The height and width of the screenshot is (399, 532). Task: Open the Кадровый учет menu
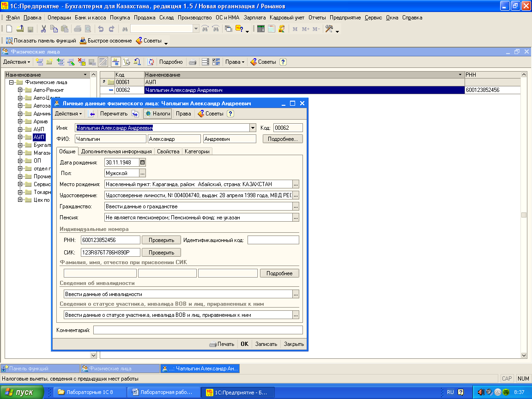click(287, 18)
